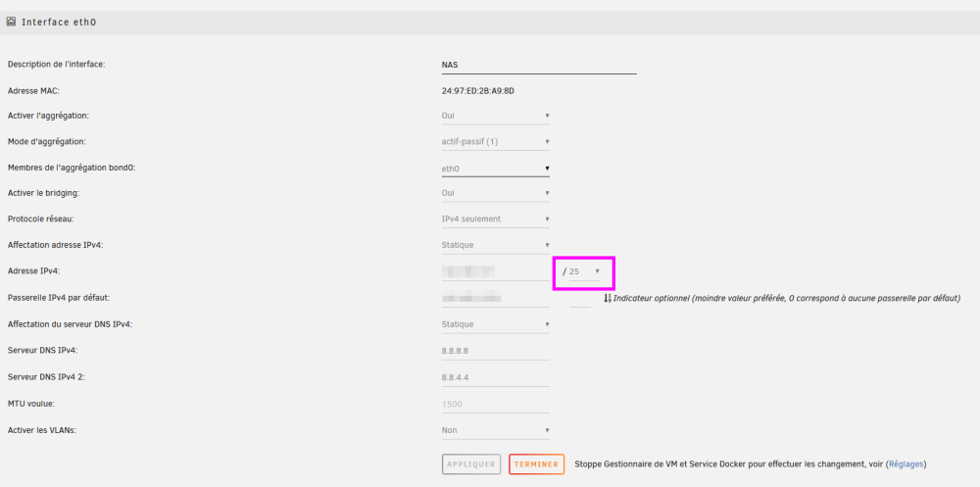Open the Affectation adresse IPv4 dropdown
980x487 pixels.
click(x=496, y=245)
